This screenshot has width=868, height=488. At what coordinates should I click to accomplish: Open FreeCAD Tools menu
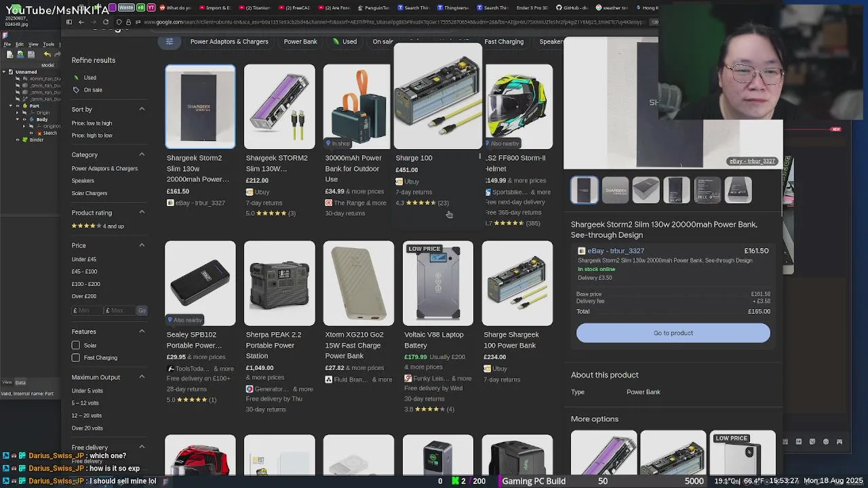49,44
